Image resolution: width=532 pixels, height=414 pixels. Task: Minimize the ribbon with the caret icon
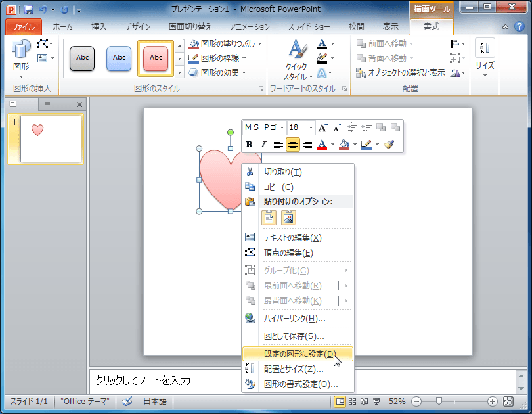click(x=505, y=27)
